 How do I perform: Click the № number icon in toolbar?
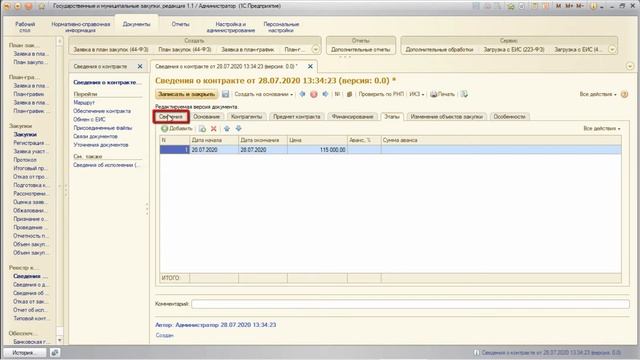(x=338, y=94)
